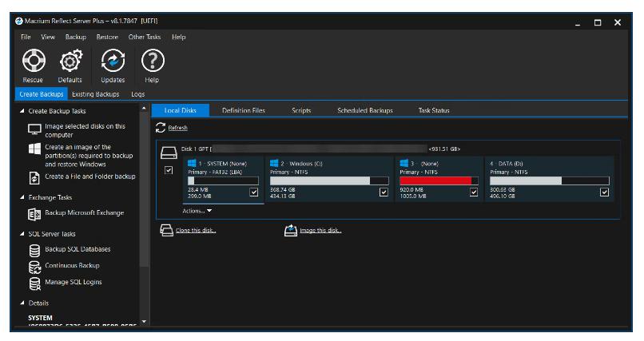Click the Continuous Backup icon
This screenshot has height=341, width=644.
pos(34,266)
